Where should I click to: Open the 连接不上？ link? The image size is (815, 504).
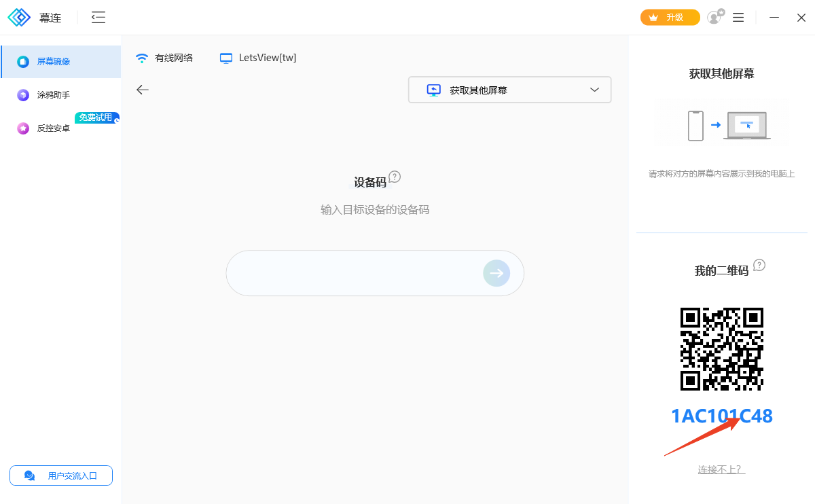(721, 469)
